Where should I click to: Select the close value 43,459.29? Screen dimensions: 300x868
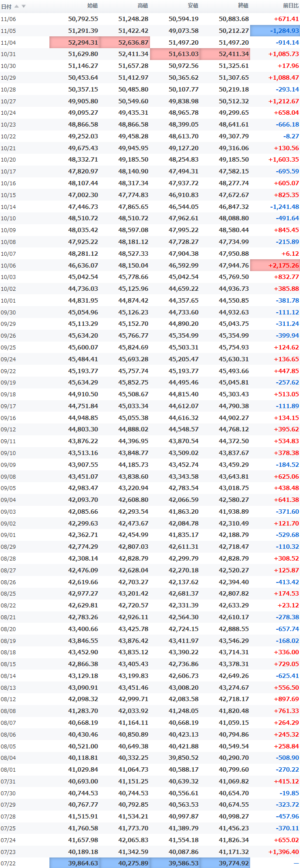(234, 465)
